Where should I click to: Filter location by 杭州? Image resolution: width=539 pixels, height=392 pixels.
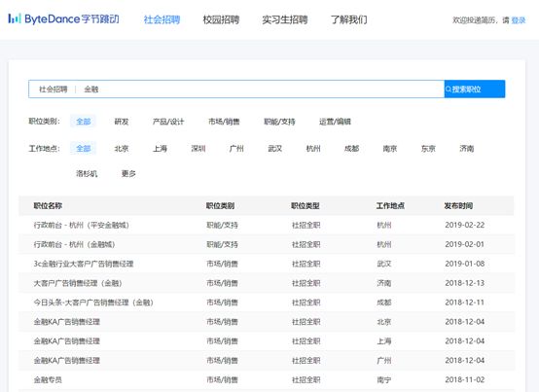(x=313, y=149)
